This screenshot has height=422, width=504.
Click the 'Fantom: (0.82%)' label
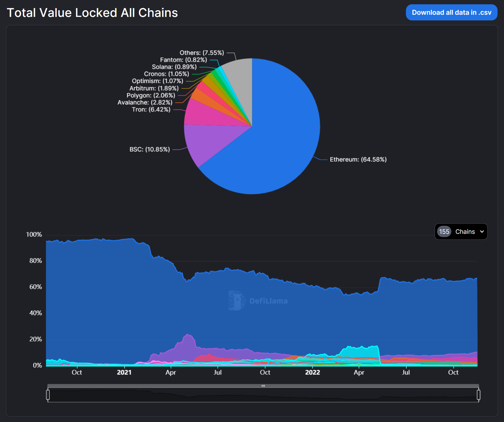[183, 60]
